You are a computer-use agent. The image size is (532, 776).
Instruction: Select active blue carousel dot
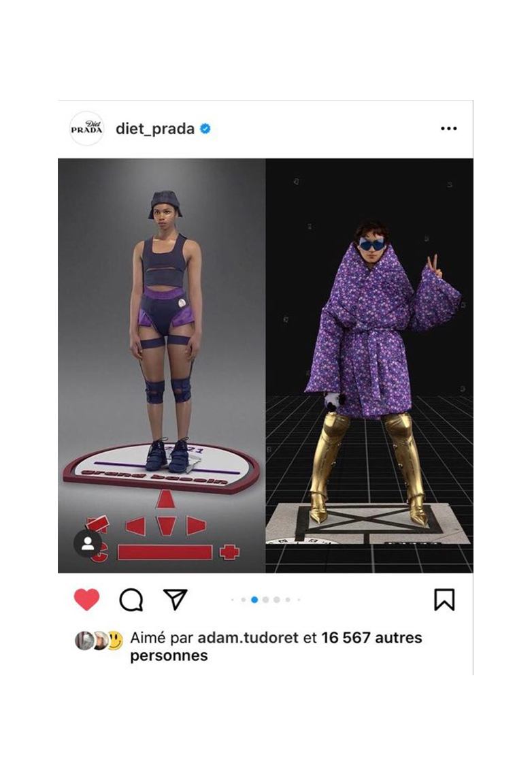point(254,600)
